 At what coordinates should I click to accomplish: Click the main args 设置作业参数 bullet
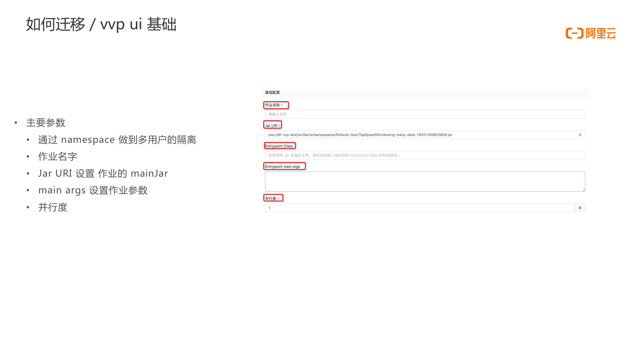[x=93, y=190]
